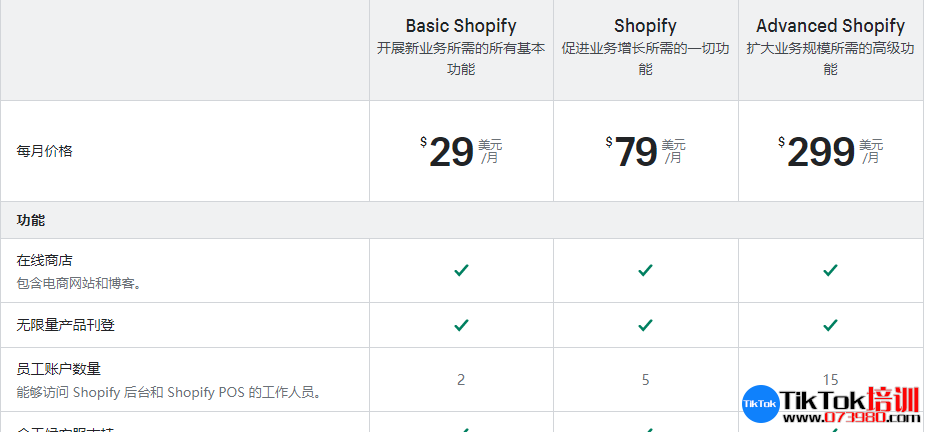Click Advanced Shopify unlimited products checkmark

click(x=830, y=325)
